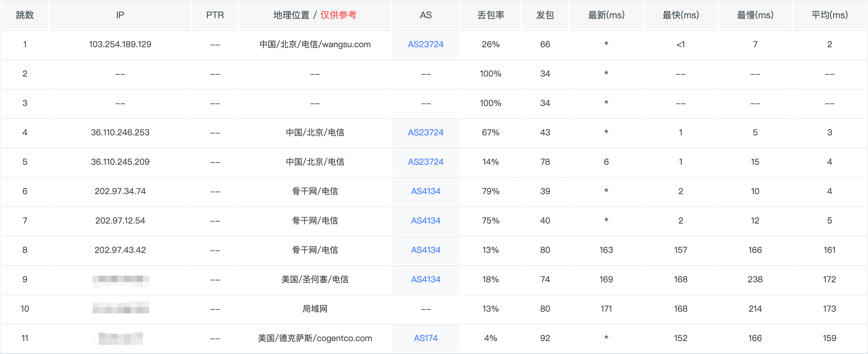Click the 美国/圣何塞/电信 location cell
The height and width of the screenshot is (354, 868).
click(x=315, y=279)
